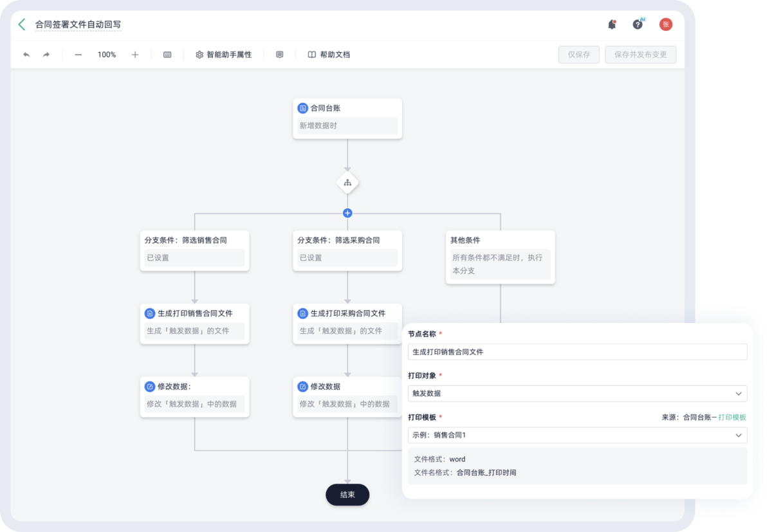Click the 节点名称 input field
This screenshot has height=532, width=772.
click(x=578, y=352)
